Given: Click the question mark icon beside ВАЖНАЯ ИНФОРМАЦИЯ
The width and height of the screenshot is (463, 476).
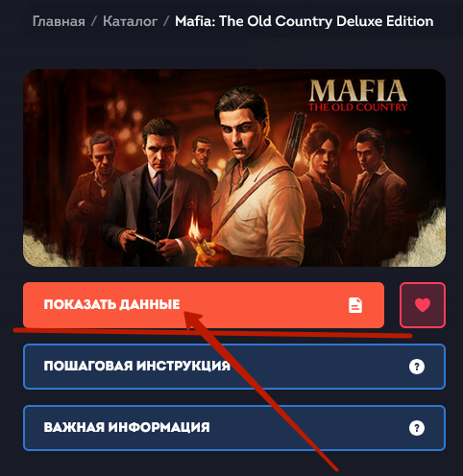Looking at the screenshot, I should click(417, 428).
